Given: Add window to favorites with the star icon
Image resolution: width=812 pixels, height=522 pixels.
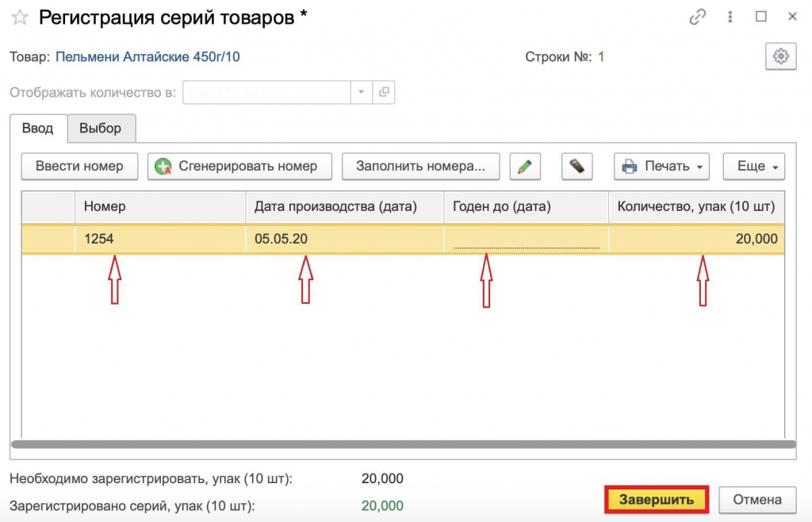Looking at the screenshot, I should coord(20,17).
